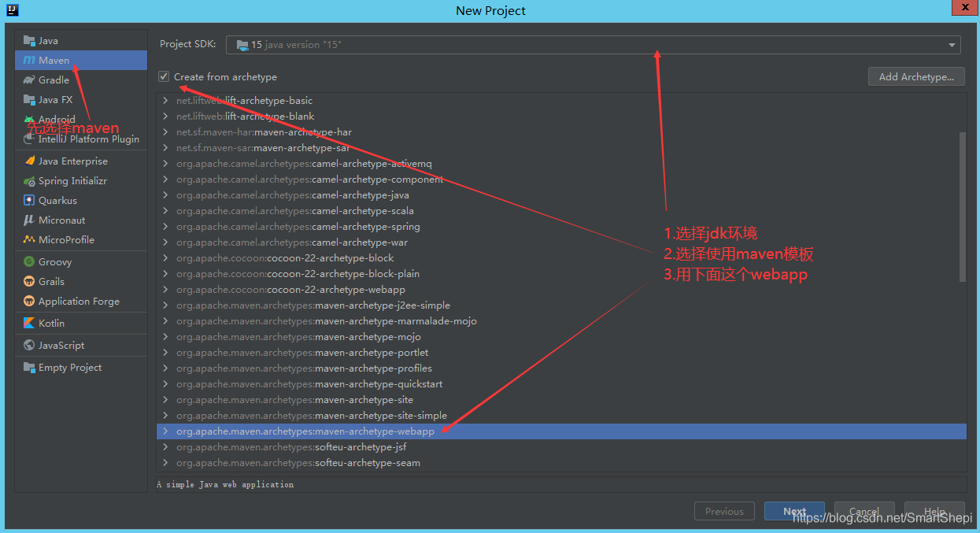Expand the lift-archetype-blank node
Image resolution: width=980 pixels, height=533 pixels.
(x=165, y=116)
